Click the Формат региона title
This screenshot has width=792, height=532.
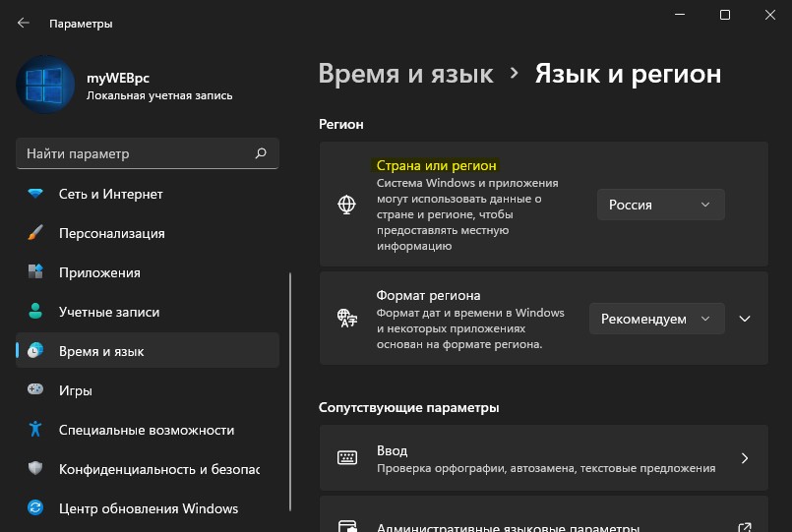point(428,295)
